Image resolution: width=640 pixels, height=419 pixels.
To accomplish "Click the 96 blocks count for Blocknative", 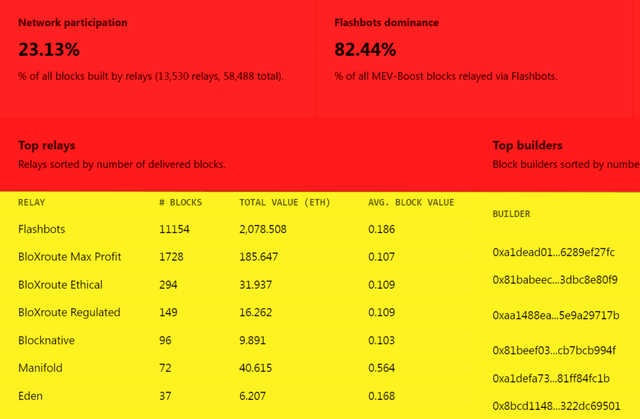I will click(165, 340).
